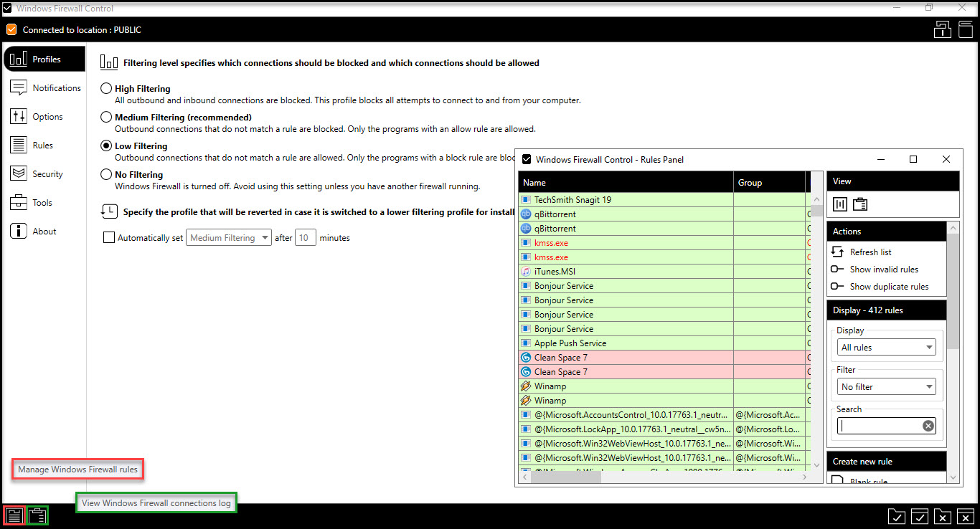Click the Apple Push Service row icon

[x=526, y=343]
